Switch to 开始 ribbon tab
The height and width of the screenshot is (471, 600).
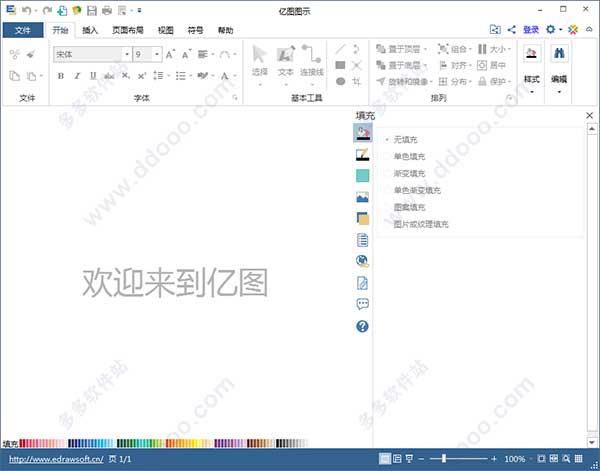tap(60, 30)
